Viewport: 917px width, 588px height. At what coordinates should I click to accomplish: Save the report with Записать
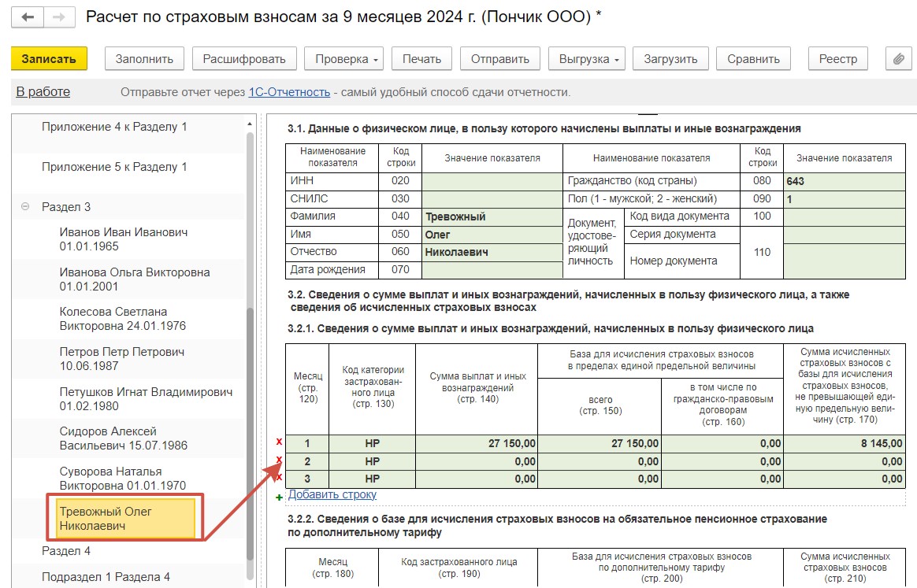(x=49, y=59)
